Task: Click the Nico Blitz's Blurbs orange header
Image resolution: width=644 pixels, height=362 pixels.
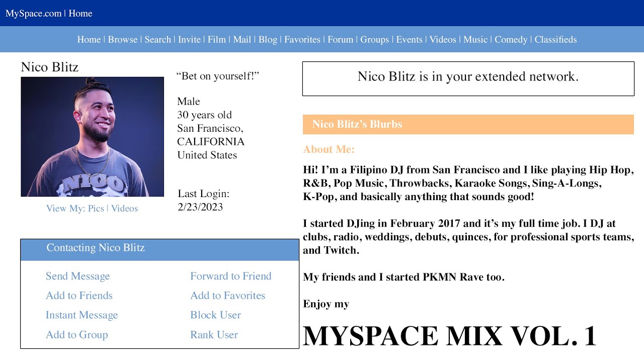Action: coord(468,124)
